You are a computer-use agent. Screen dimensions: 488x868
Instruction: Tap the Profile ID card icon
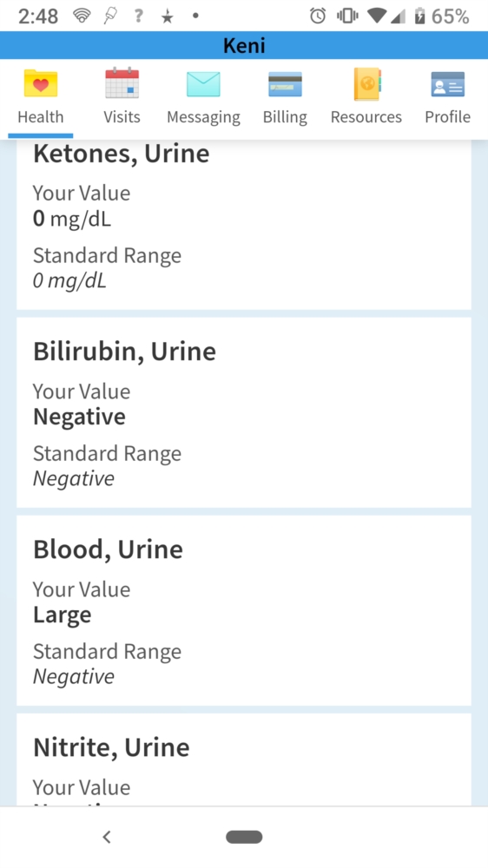point(447,84)
